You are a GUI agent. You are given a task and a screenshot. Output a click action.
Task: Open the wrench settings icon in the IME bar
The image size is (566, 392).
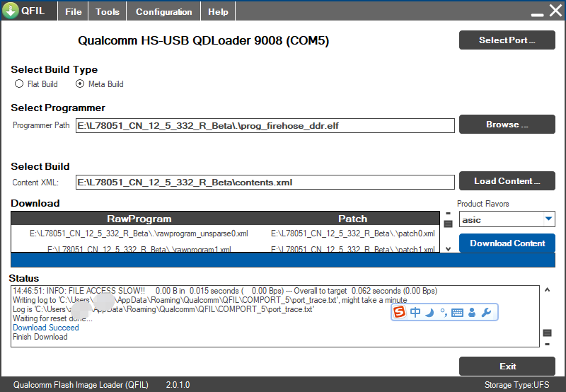click(486, 313)
